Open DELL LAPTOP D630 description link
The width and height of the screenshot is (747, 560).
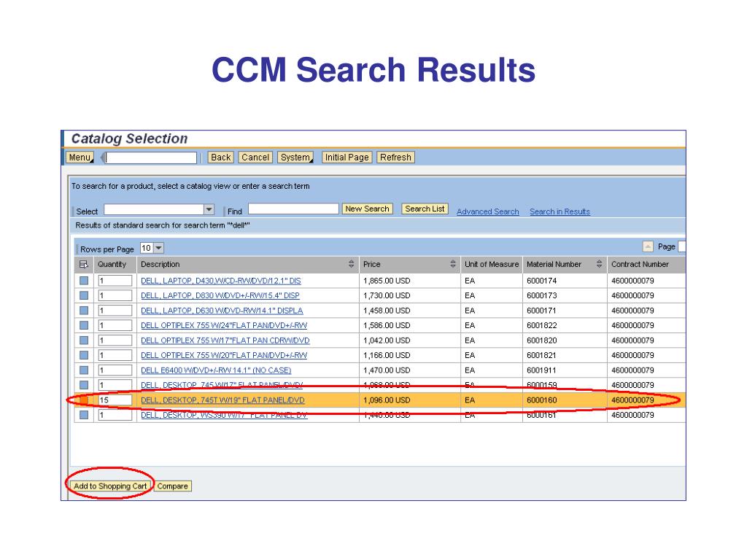pos(222,311)
